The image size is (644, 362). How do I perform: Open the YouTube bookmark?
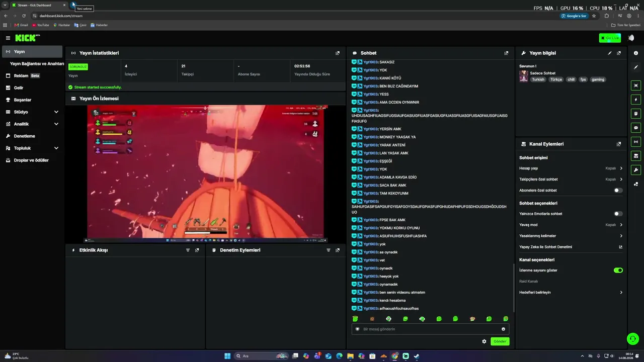point(41,25)
